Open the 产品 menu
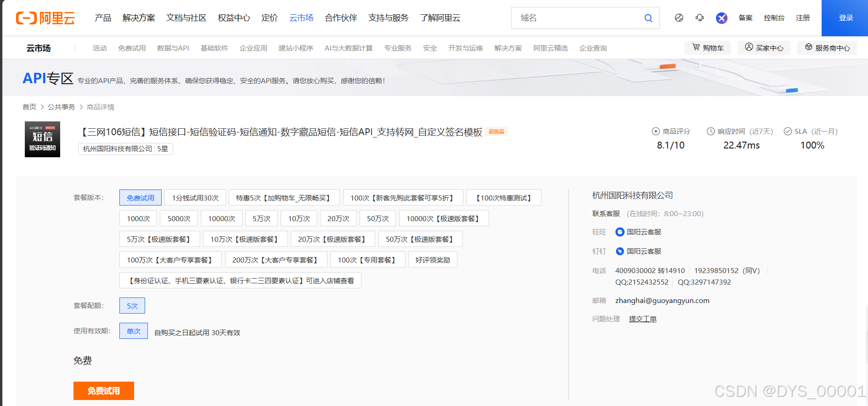Screen dimensions: 868x406 [x=103, y=18]
